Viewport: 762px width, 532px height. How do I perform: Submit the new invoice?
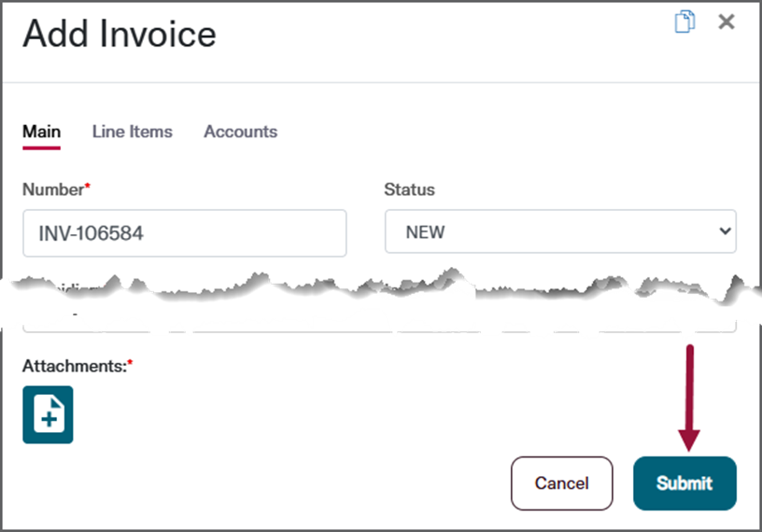pos(684,483)
